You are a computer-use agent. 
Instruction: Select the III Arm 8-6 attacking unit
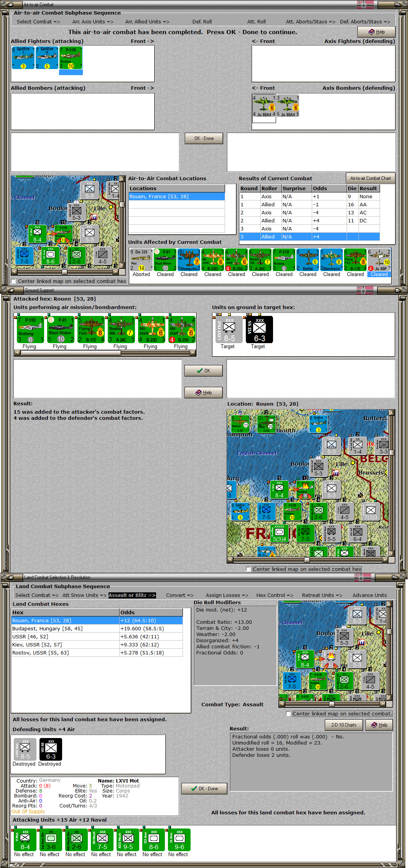(153, 840)
